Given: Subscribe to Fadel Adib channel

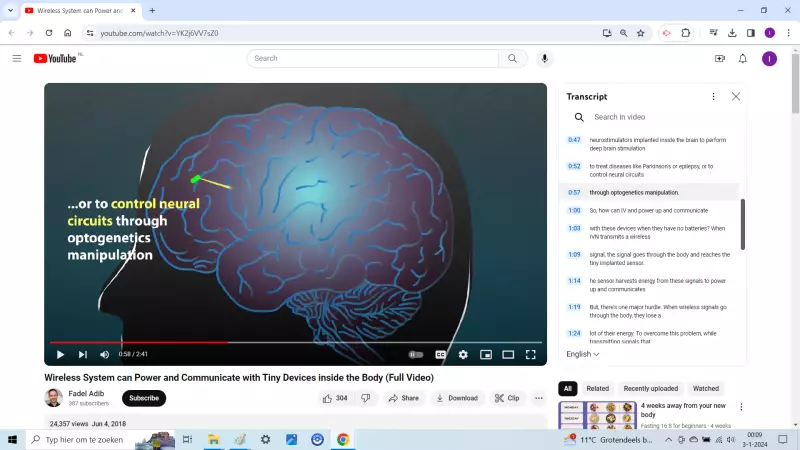Looking at the screenshot, I should [144, 398].
